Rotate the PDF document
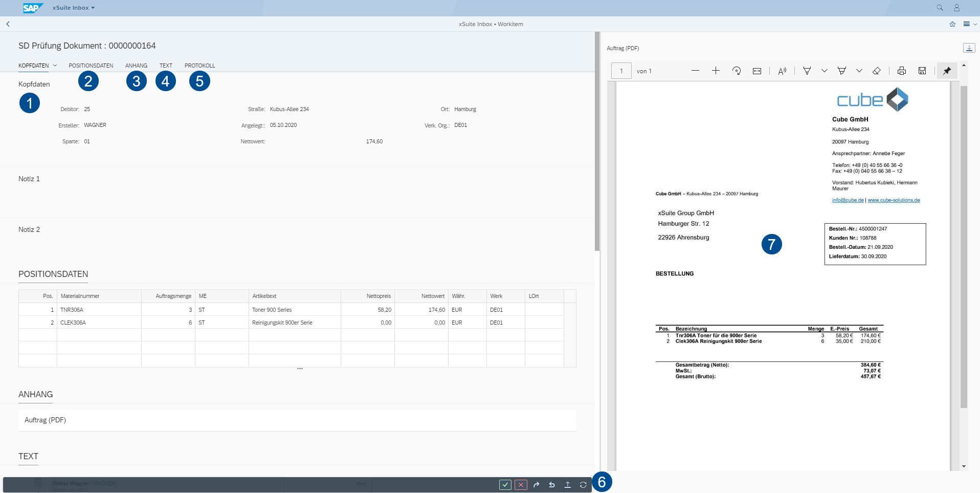This screenshot has height=493, width=980. [x=737, y=71]
